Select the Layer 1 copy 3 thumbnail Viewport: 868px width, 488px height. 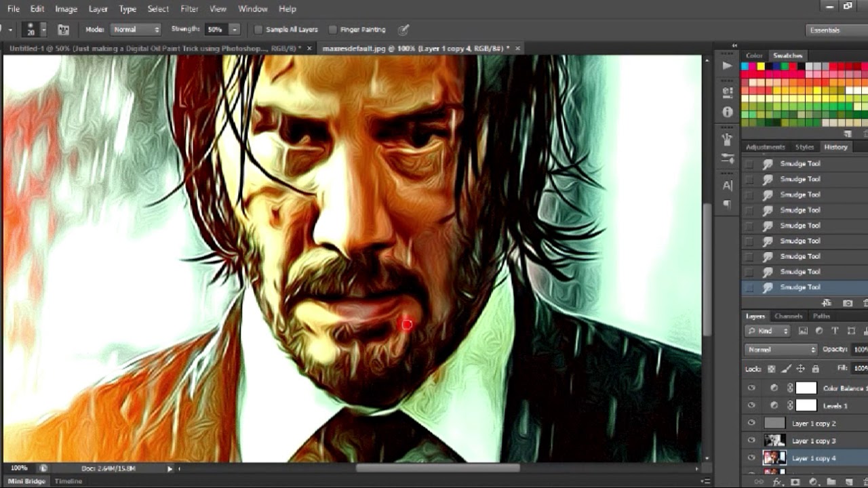[774, 441]
